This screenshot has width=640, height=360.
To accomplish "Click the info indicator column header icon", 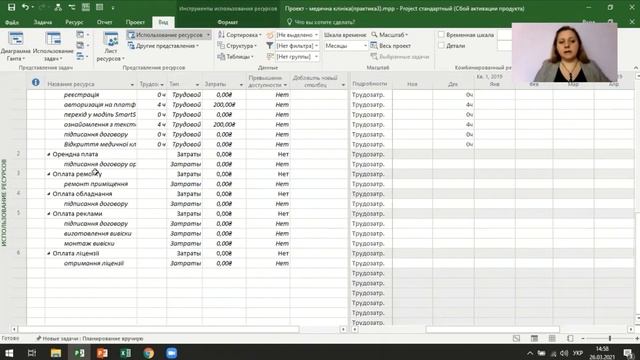I will [36, 82].
